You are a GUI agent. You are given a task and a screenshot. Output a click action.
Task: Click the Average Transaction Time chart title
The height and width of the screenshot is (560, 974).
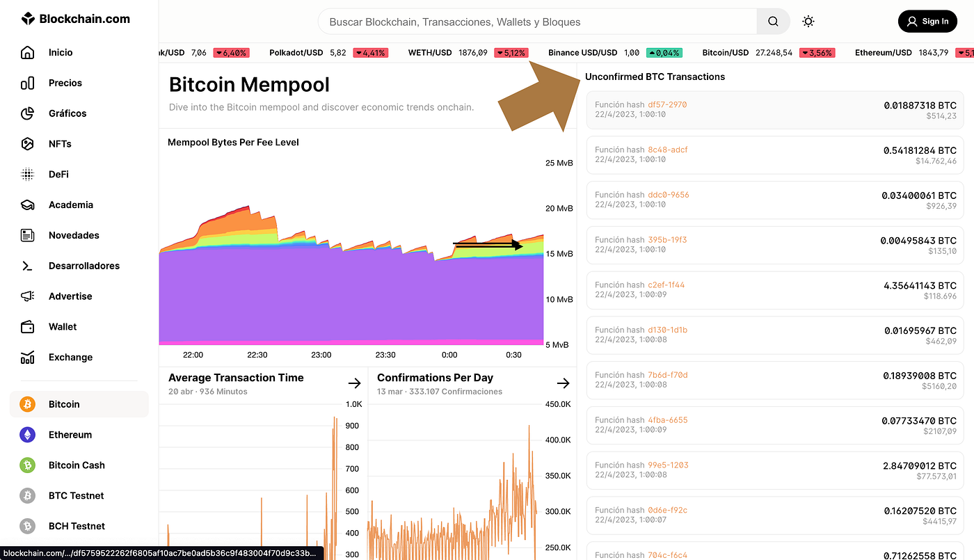tap(236, 378)
